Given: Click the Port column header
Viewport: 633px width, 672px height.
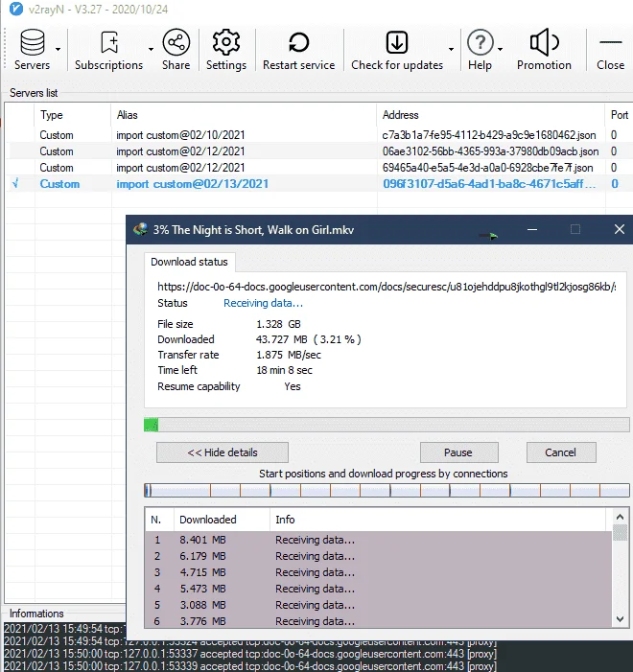Looking at the screenshot, I should tap(620, 115).
